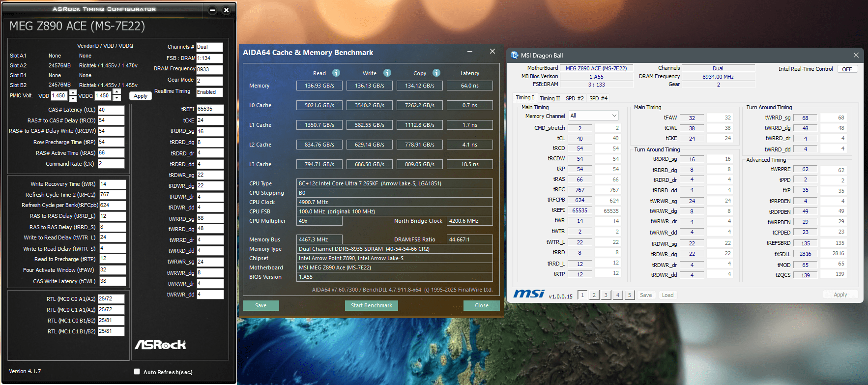Decrease VDD voltage with the down arrow
This screenshot has height=385, width=868.
pyautogui.click(x=73, y=98)
